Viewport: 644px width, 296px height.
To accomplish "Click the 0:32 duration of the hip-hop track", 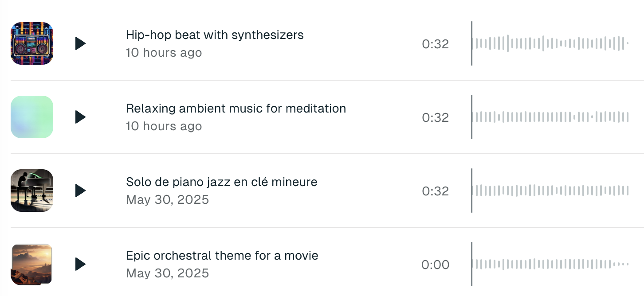I will [435, 43].
